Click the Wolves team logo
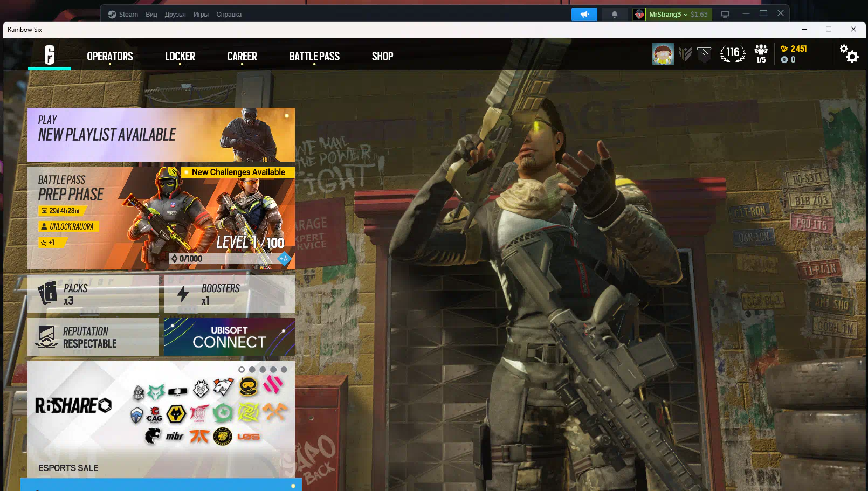 176,414
